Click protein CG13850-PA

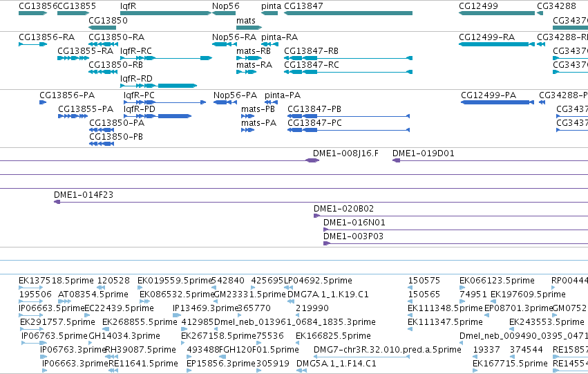pyautogui.click(x=102, y=130)
